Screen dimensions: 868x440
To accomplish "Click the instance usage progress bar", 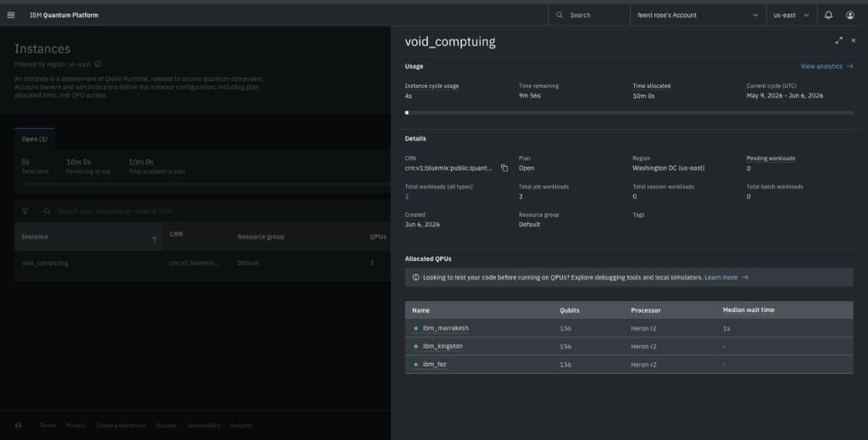I will click(629, 113).
